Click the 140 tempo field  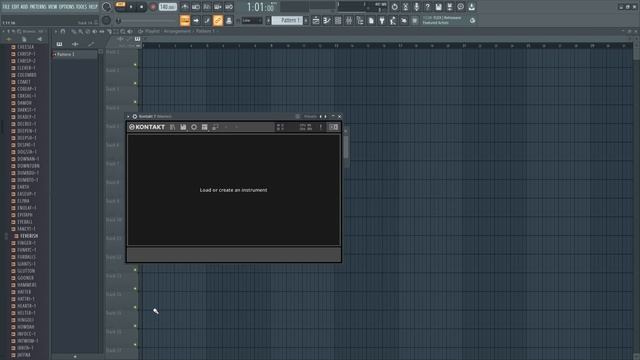(167, 7)
